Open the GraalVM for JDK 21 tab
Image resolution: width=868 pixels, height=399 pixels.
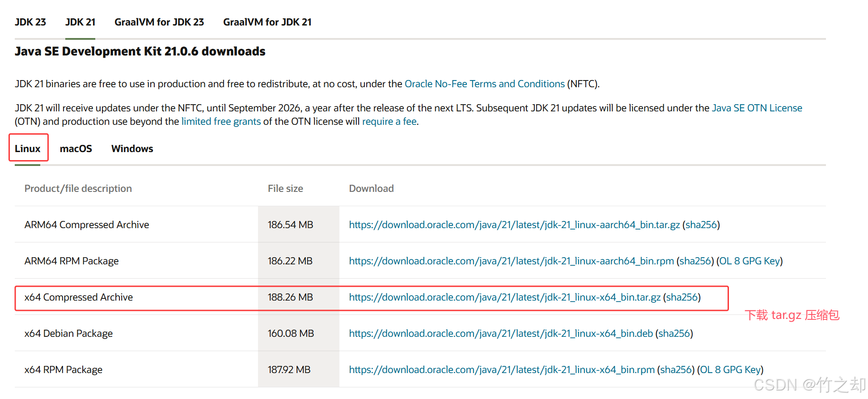(x=267, y=22)
